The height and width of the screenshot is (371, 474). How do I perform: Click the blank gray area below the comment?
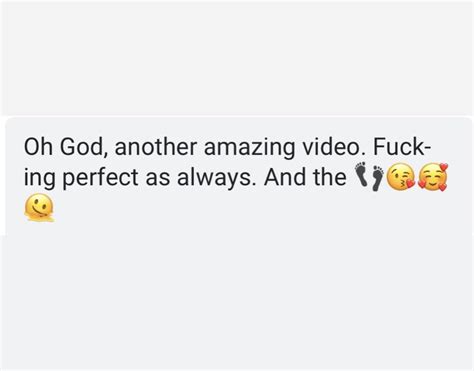pyautogui.click(x=237, y=303)
